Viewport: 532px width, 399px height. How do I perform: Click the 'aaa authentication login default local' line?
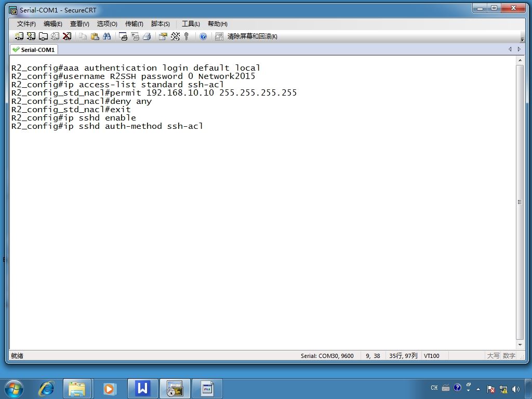coord(136,68)
